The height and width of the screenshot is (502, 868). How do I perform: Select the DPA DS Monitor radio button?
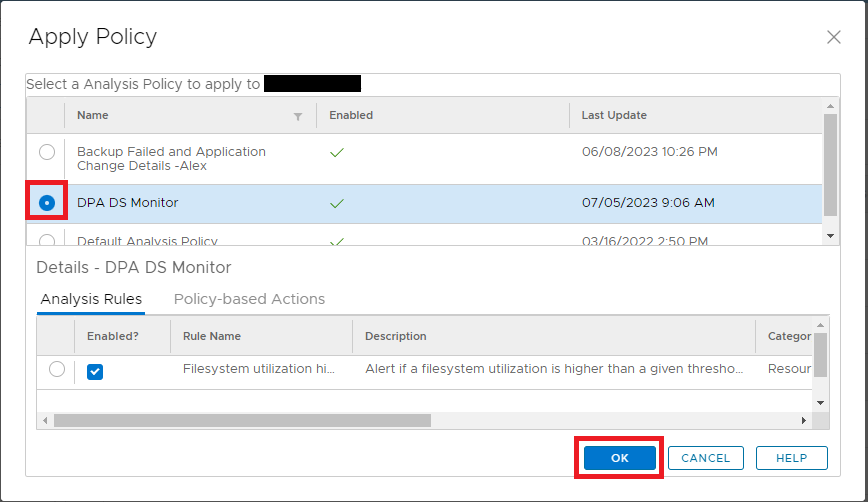[47, 203]
